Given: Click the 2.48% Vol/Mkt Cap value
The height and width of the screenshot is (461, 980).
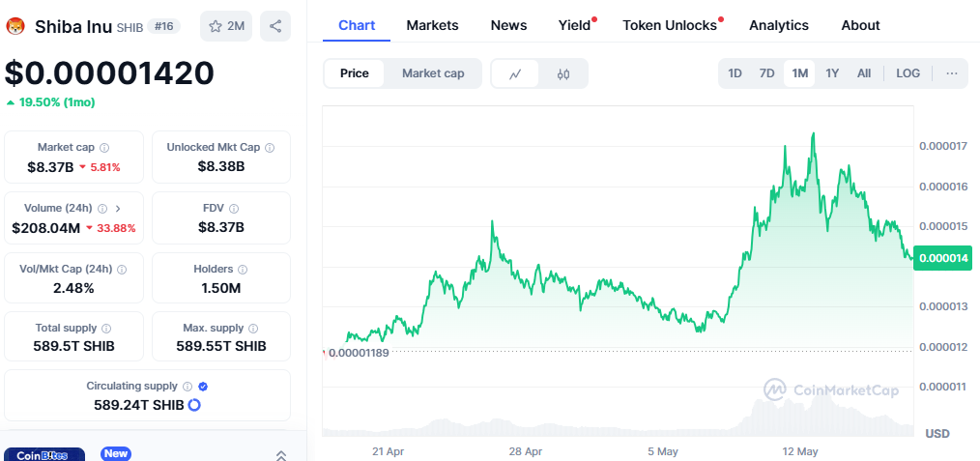Looking at the screenshot, I should 74,288.
